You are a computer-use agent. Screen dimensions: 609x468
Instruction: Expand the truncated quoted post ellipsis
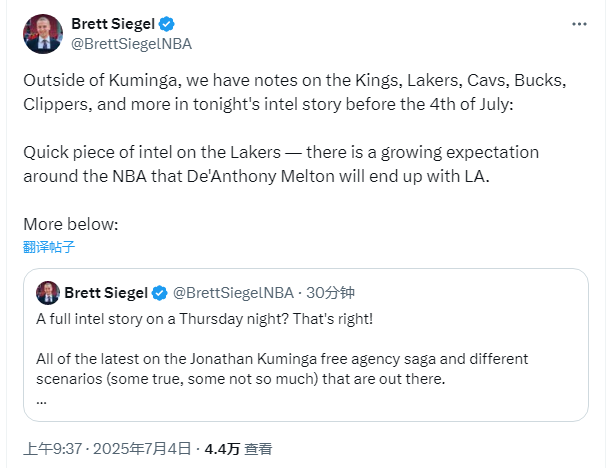coord(41,398)
